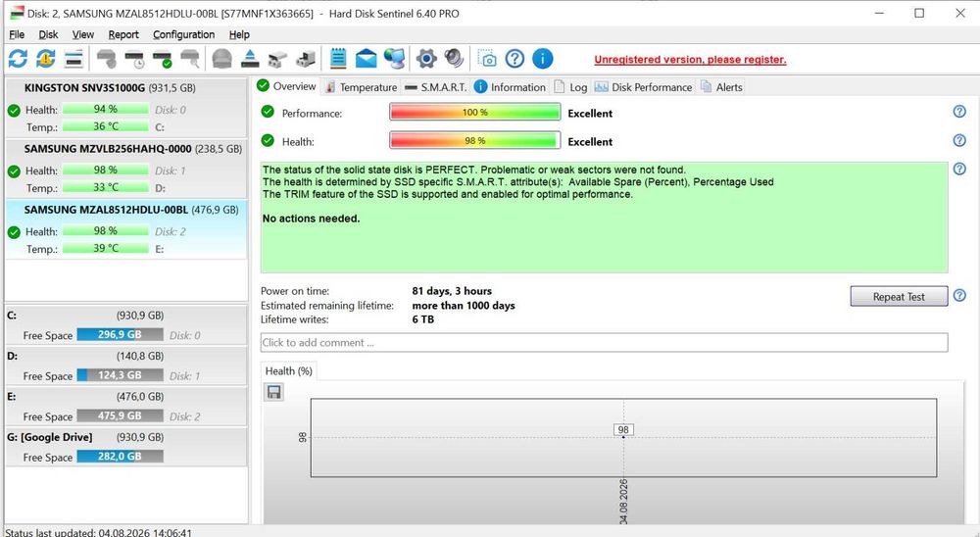
Task: Click the help icon beside Performance bar
Action: pyautogui.click(x=959, y=112)
